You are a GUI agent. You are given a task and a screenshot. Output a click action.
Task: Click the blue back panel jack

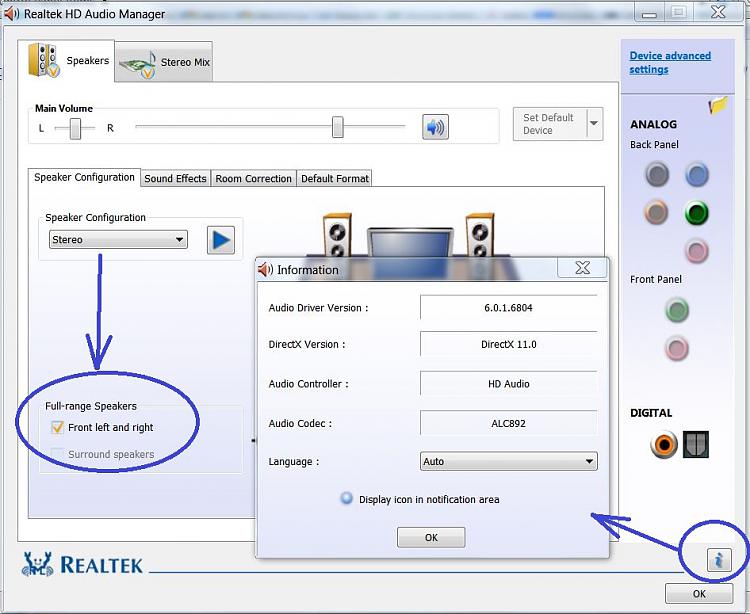697,174
